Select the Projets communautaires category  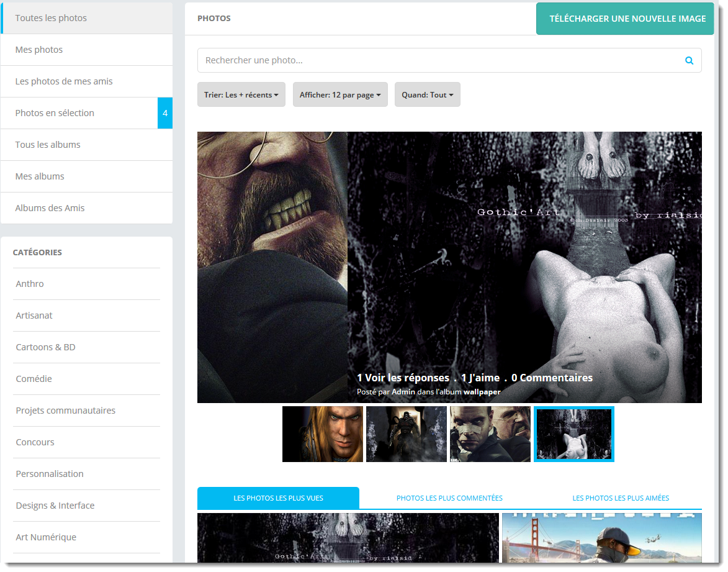(86, 411)
